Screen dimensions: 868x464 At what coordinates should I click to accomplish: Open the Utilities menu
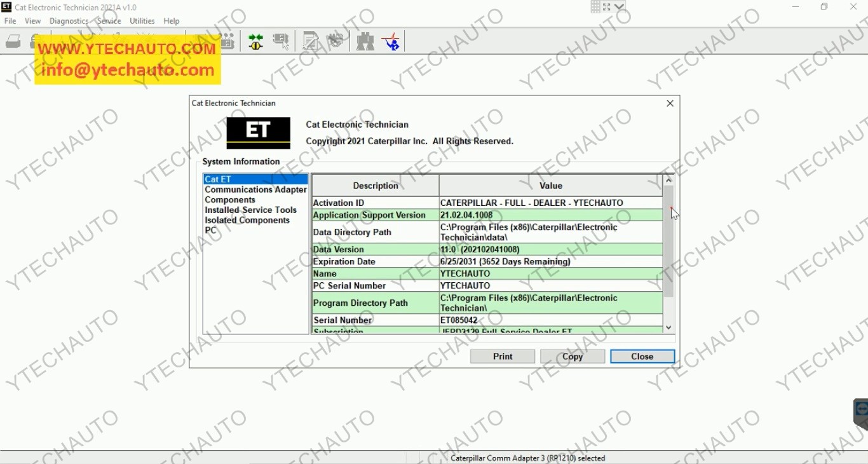tap(142, 21)
